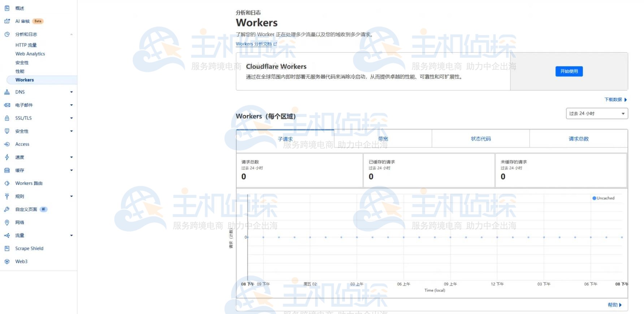The height and width of the screenshot is (314, 644).
Task: Click the Beta badge next to AI audit
Action: (38, 21)
